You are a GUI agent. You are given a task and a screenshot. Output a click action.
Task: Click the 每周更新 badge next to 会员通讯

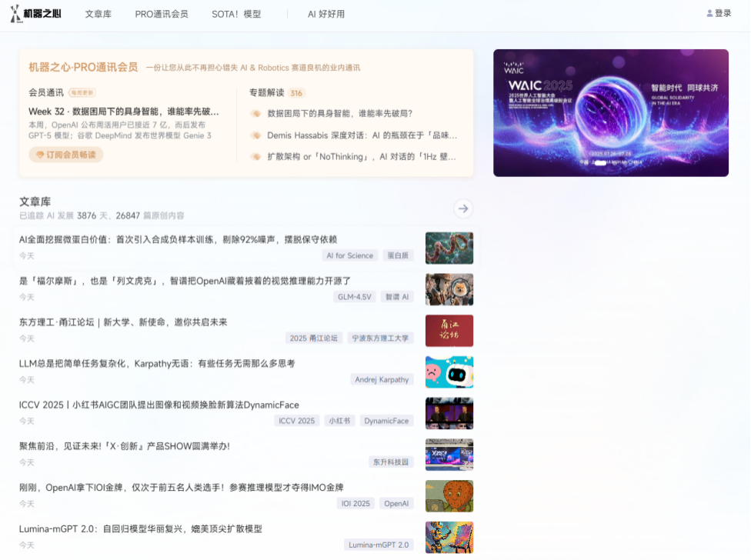coord(82,92)
